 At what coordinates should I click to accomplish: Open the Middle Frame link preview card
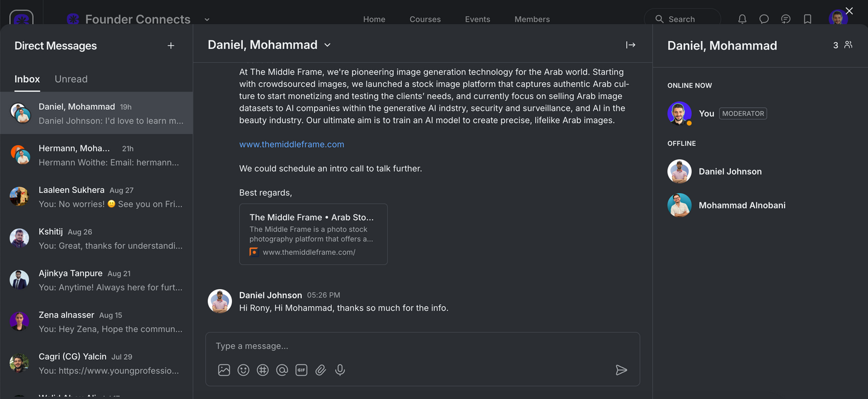click(x=313, y=234)
